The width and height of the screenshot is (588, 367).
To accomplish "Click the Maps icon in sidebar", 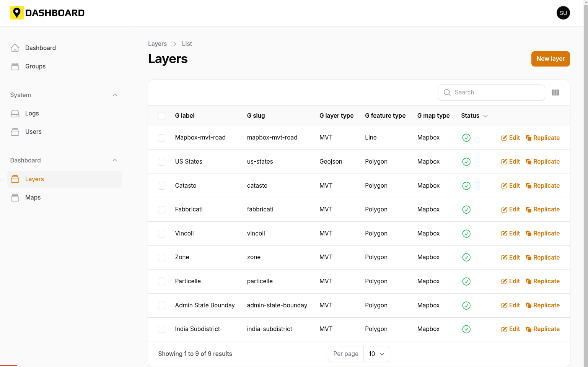I will [x=15, y=198].
